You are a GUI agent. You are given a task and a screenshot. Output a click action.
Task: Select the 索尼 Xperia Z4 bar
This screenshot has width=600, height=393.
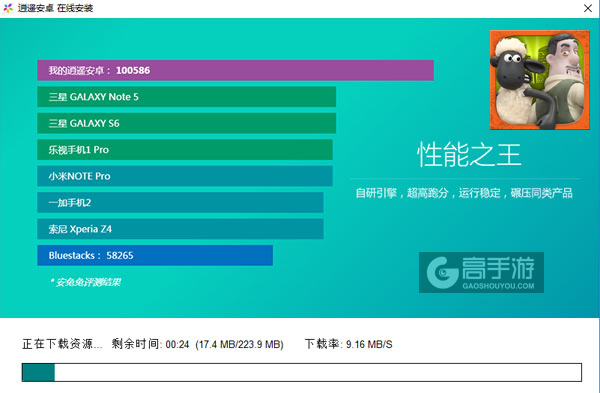click(x=180, y=229)
